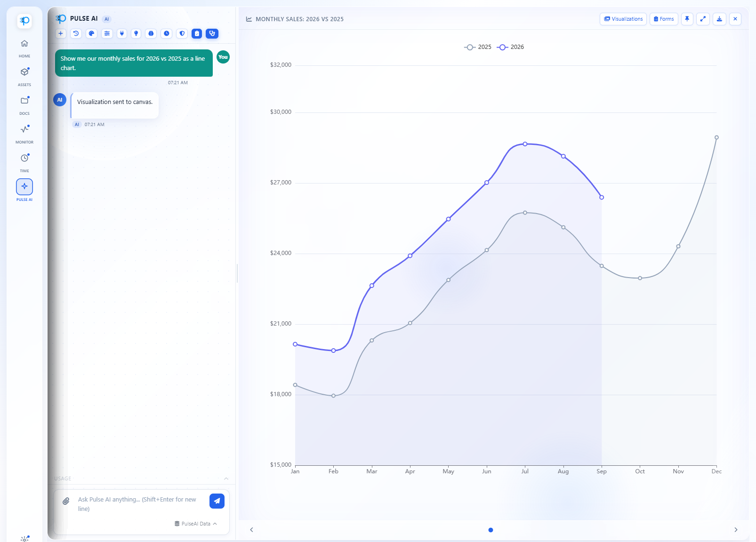Screen dimensions: 756x542
Task: Download the monthly sales chart
Action: [719, 19]
